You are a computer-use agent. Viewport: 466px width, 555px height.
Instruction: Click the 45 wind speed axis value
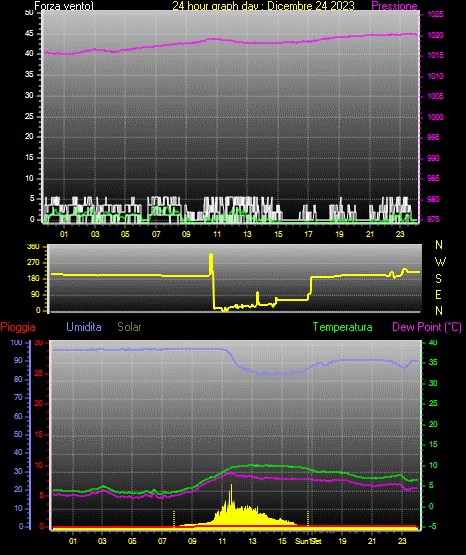29,34
